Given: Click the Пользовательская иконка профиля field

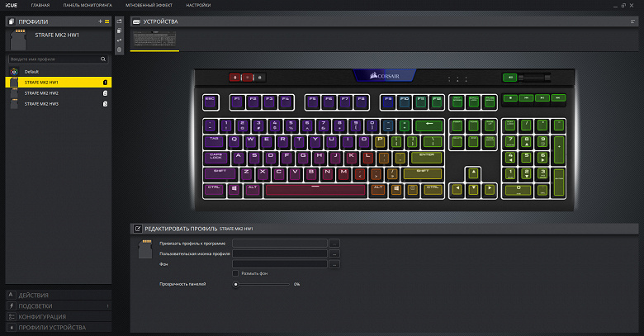Looking at the screenshot, I should coord(280,253).
